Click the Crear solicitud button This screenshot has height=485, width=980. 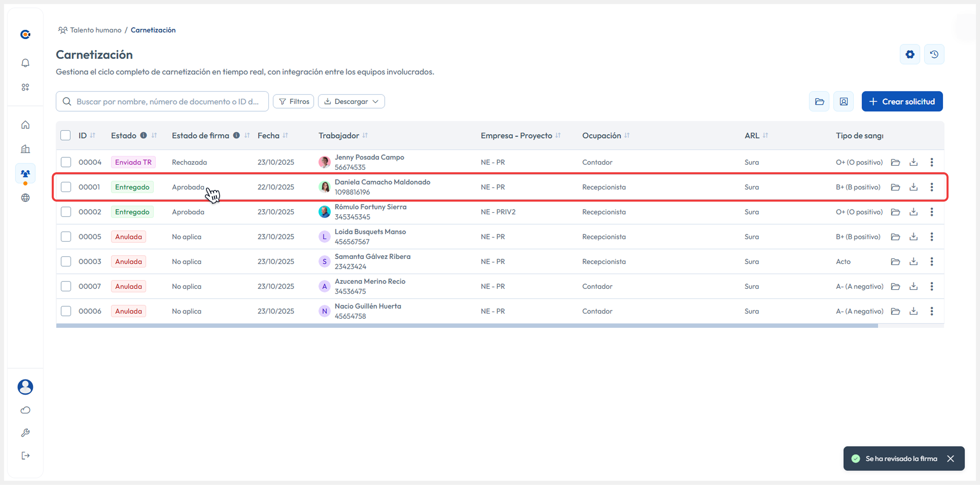pos(902,101)
